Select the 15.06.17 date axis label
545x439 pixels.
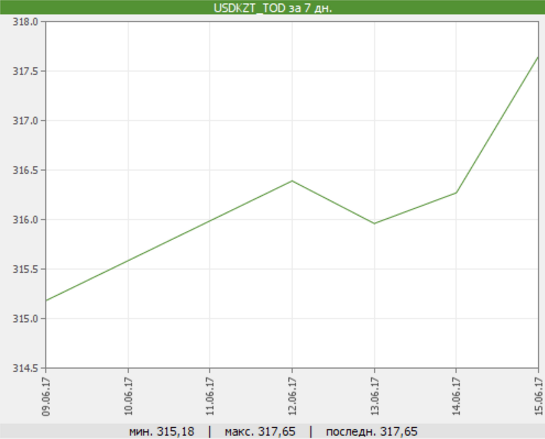coord(538,396)
